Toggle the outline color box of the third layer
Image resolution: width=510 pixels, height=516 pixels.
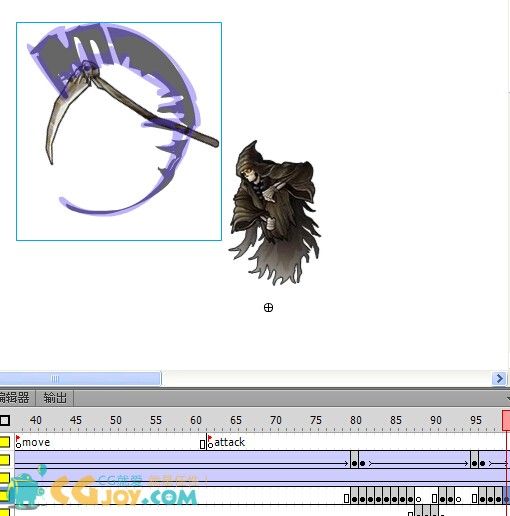(5, 477)
